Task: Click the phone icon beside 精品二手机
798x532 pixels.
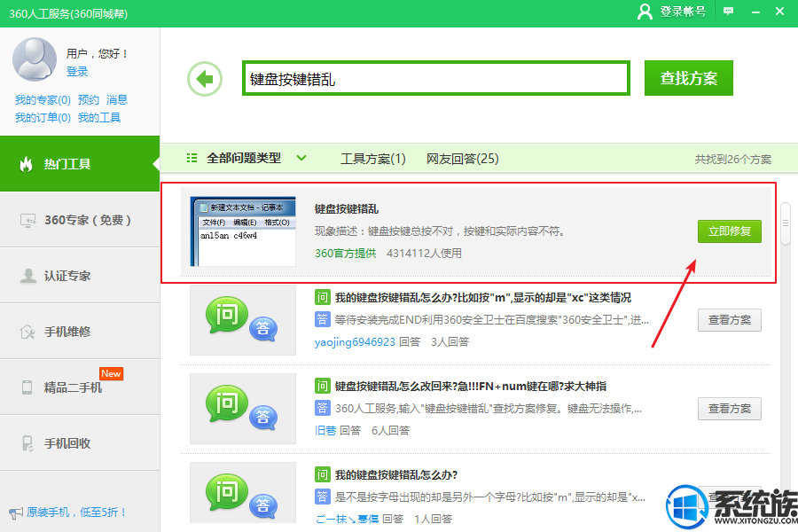Action: pos(27,387)
